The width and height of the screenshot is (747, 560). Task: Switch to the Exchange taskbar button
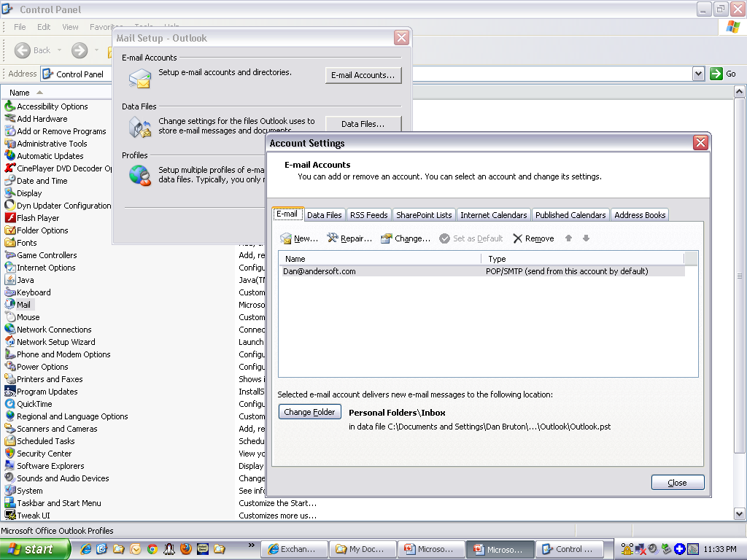295,549
